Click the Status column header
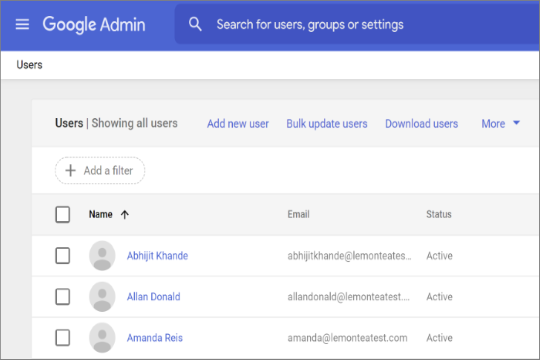 tap(439, 214)
